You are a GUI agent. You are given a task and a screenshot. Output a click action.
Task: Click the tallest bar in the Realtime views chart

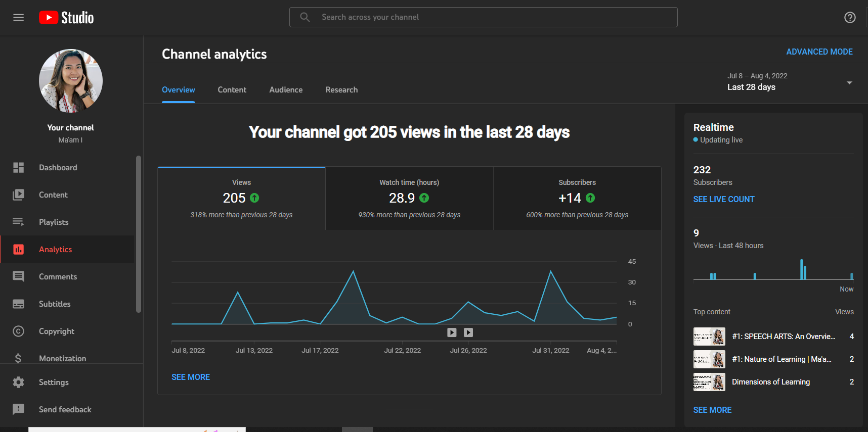pos(802,269)
